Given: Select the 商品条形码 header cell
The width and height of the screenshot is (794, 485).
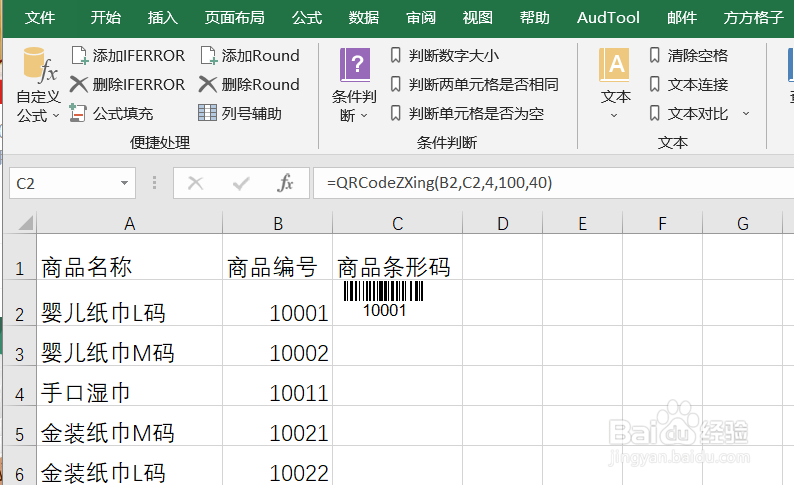Looking at the screenshot, I should (398, 257).
